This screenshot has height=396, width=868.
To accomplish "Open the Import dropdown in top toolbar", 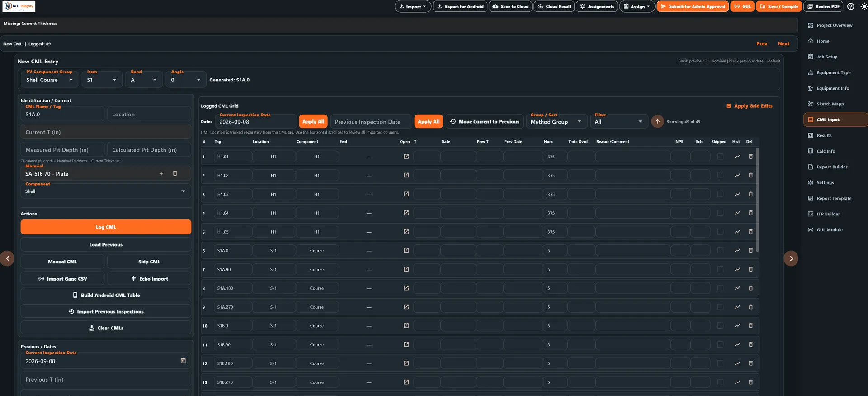I will (x=413, y=6).
